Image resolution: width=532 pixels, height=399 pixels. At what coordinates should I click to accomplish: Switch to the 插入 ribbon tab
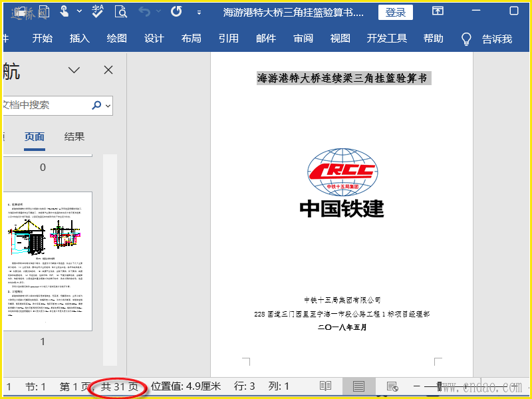pyautogui.click(x=80, y=39)
